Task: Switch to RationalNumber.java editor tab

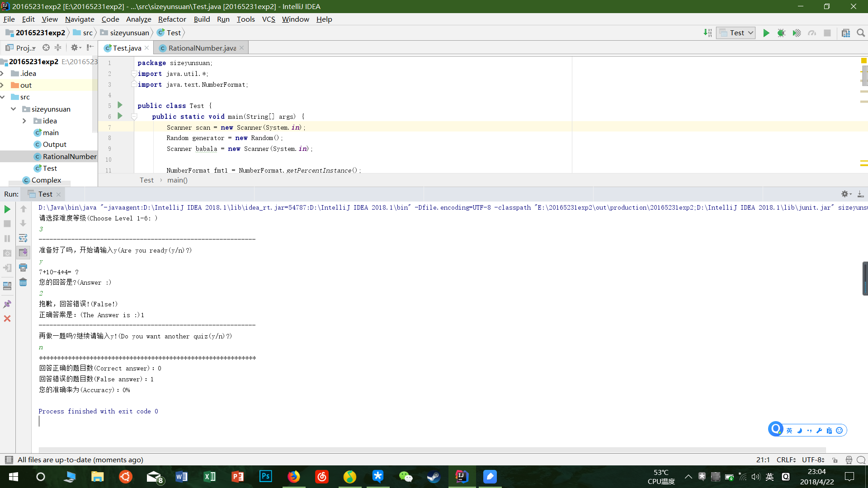Action: coord(202,48)
